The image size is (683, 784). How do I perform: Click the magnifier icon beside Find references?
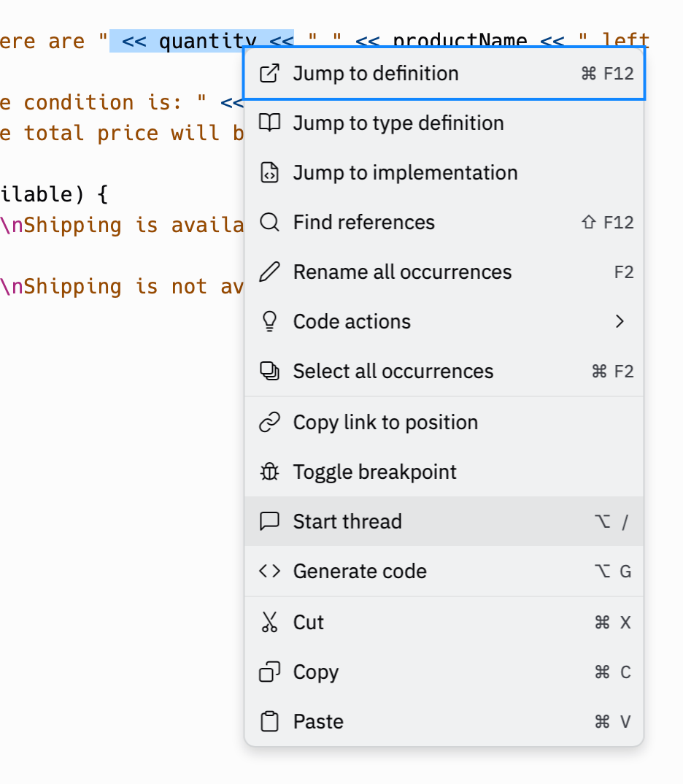(x=269, y=222)
